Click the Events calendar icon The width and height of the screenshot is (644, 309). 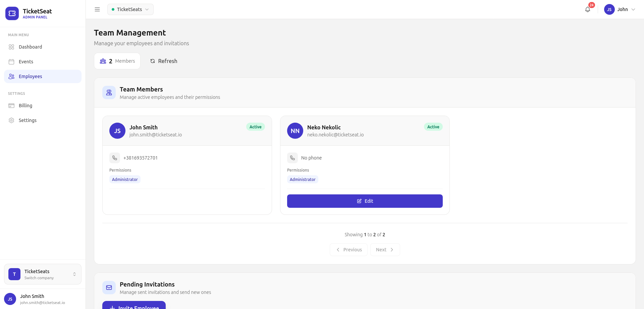(11, 62)
